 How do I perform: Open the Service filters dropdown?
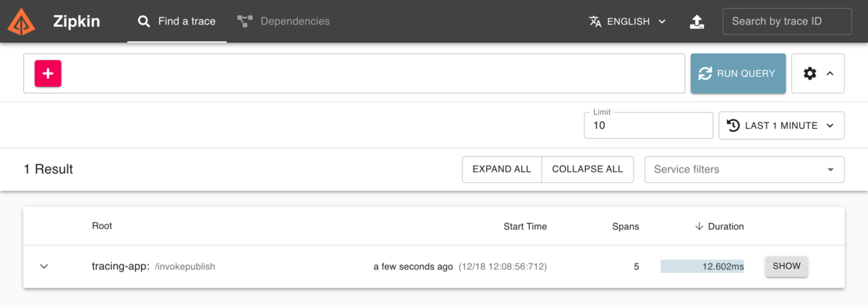click(x=744, y=169)
